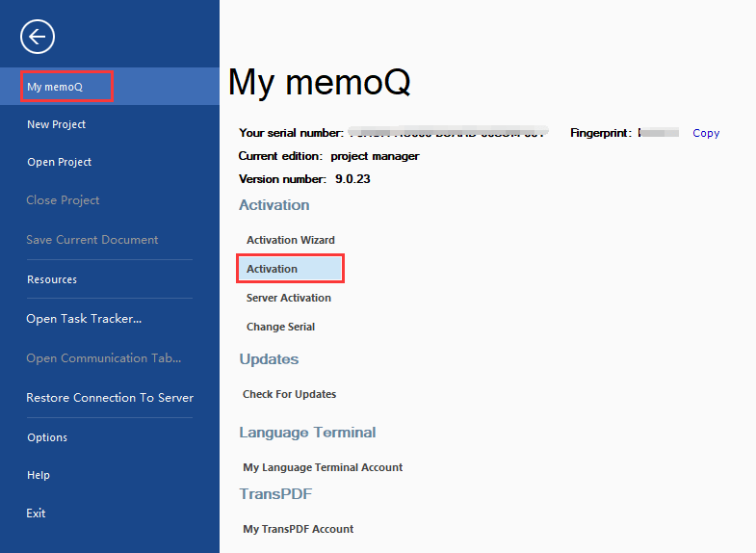Click Open Communication Tab entry
Screen dimensions: 756x553
point(104,358)
